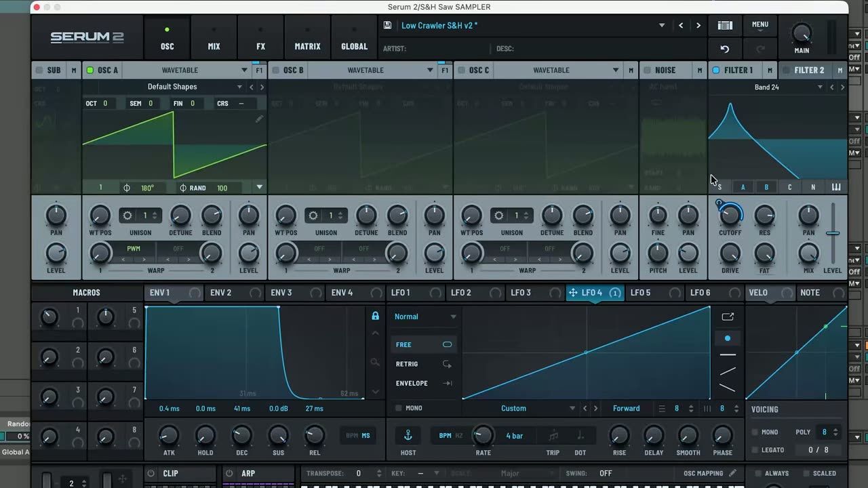
Task: Enable the LFO MONO checkbox
Action: pos(399,408)
